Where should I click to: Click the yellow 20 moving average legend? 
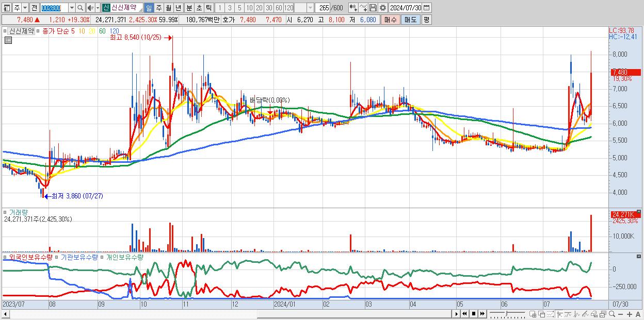click(92, 31)
